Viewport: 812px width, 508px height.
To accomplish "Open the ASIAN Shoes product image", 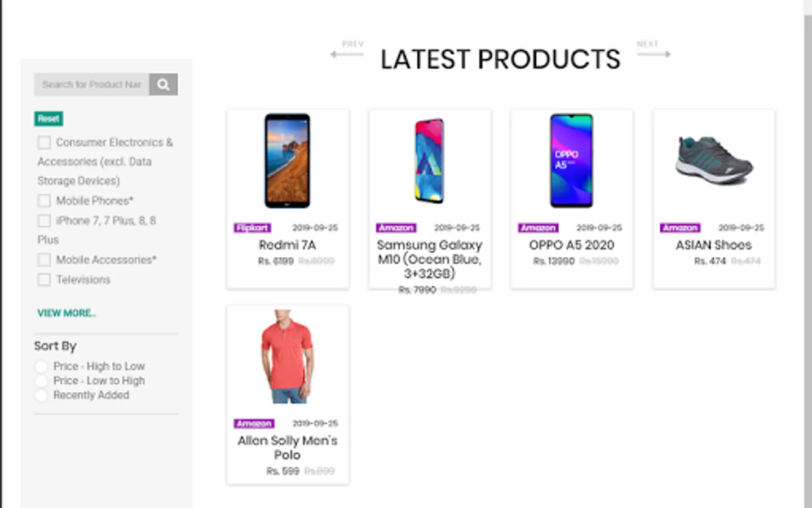I will pos(714,161).
